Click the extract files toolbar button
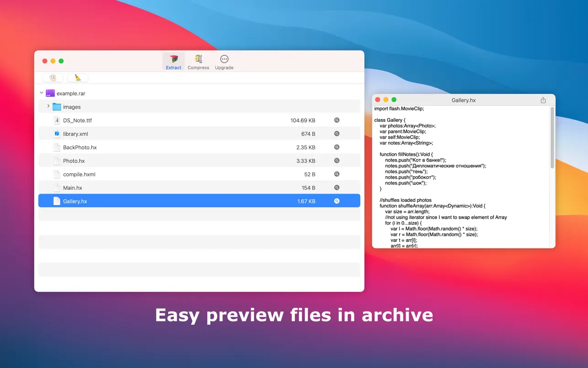The height and width of the screenshot is (368, 588). (x=53, y=78)
